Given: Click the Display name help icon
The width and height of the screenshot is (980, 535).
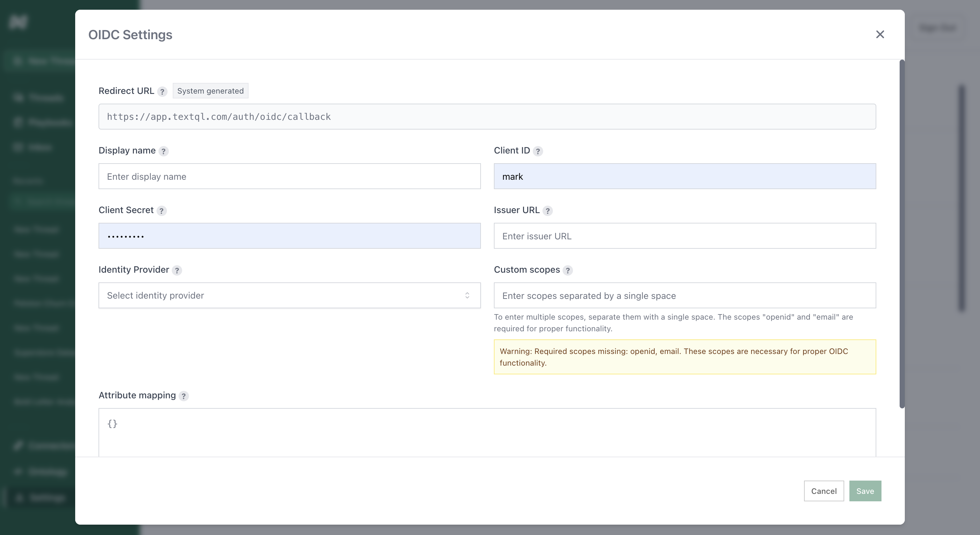Looking at the screenshot, I should 163,151.
